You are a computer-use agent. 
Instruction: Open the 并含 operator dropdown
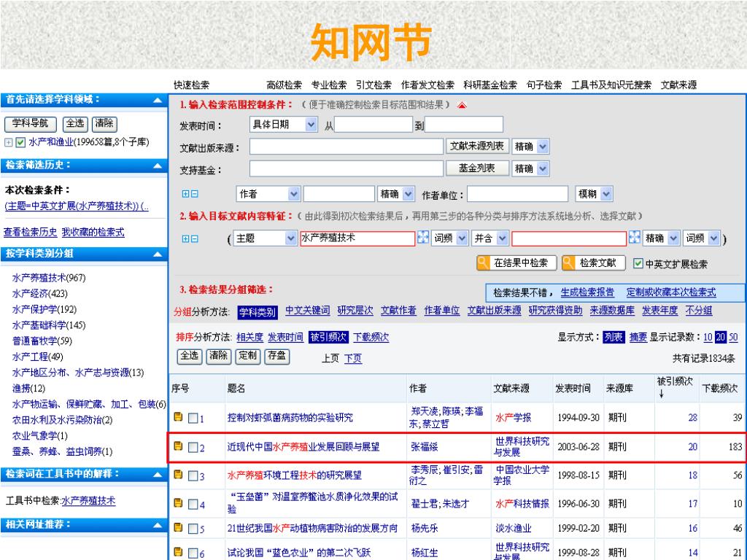click(491, 238)
